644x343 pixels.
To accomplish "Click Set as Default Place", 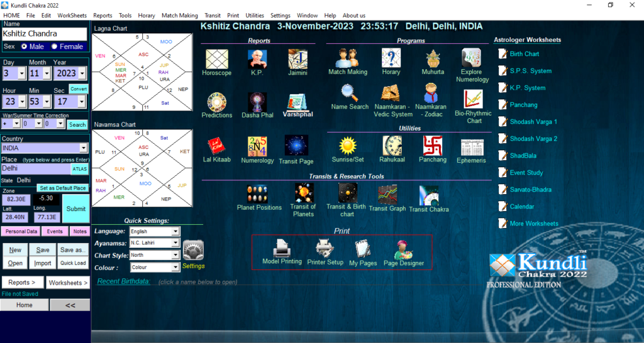I will (x=63, y=188).
